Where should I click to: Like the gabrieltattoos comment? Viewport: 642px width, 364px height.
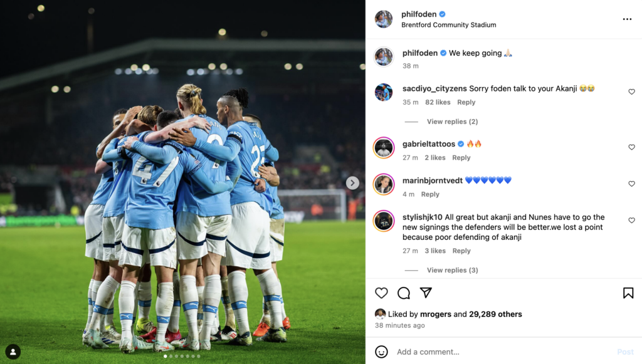pyautogui.click(x=631, y=147)
